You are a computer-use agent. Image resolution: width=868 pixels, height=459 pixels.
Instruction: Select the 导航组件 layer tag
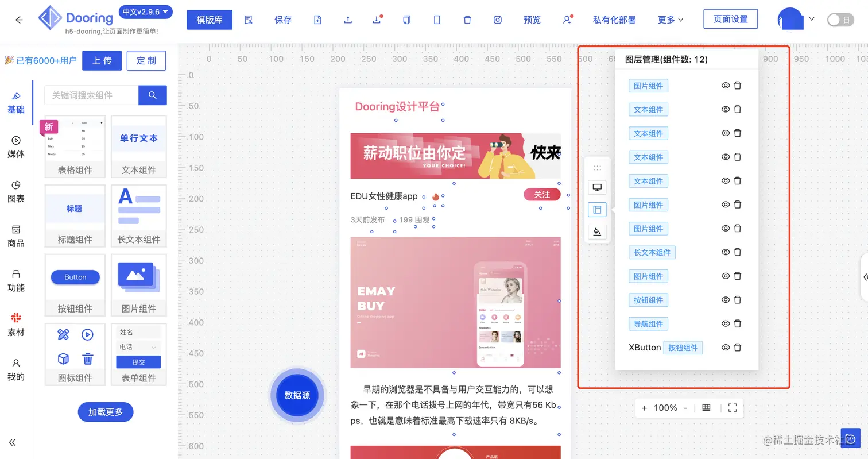click(x=649, y=323)
